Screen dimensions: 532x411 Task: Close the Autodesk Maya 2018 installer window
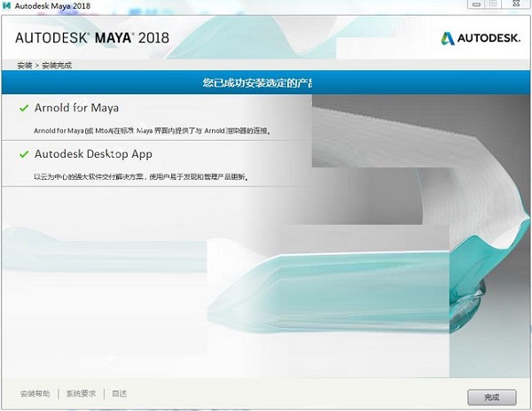tap(516, 4)
